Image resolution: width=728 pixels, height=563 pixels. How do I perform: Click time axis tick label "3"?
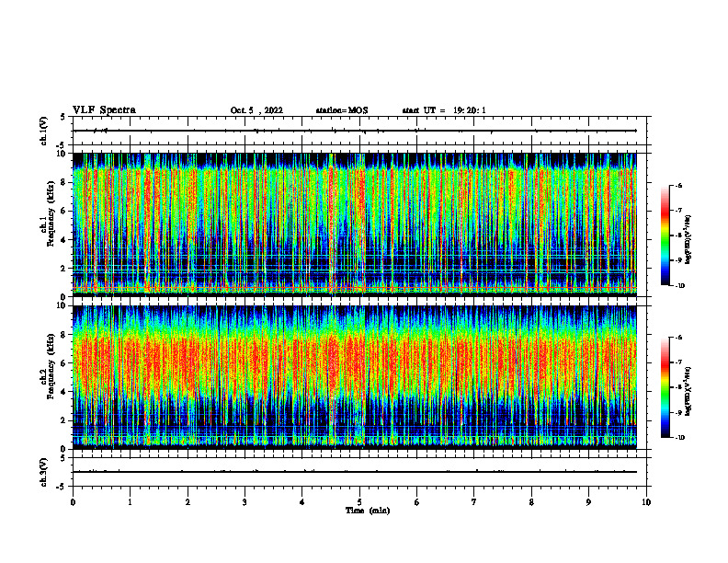245,502
